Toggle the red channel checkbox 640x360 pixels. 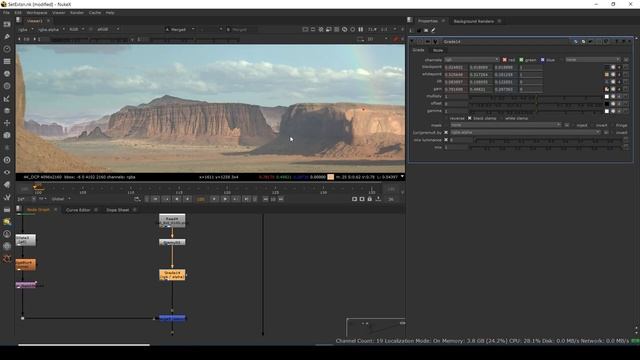[x=504, y=60]
